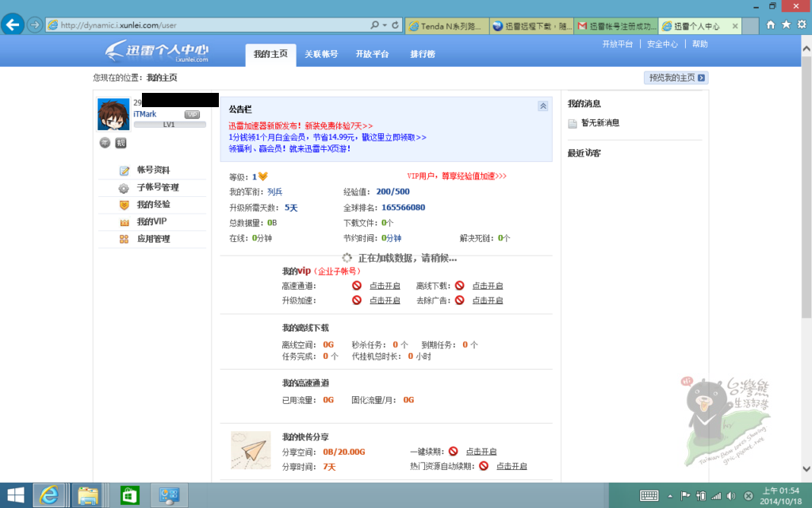Viewport: 812px width, 508px height.
Task: Click the 应用管理 grid icon
Action: pos(124,239)
